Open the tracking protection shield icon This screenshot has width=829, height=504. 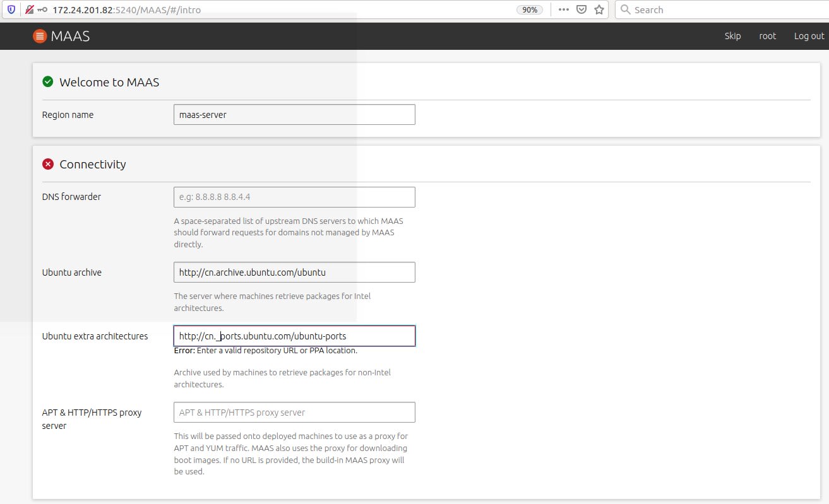11,10
